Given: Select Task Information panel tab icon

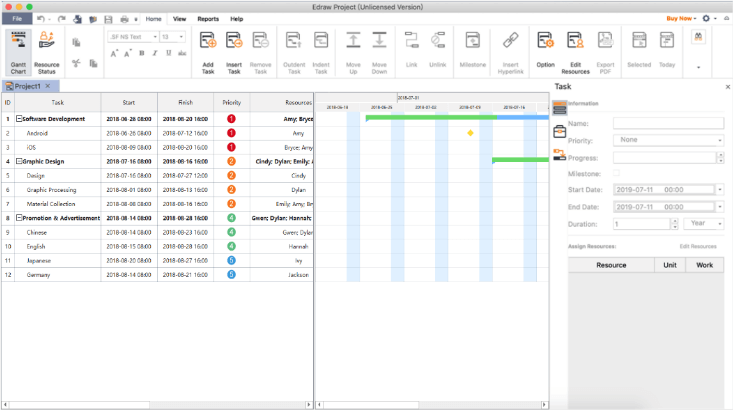Looking at the screenshot, I should 560,108.
